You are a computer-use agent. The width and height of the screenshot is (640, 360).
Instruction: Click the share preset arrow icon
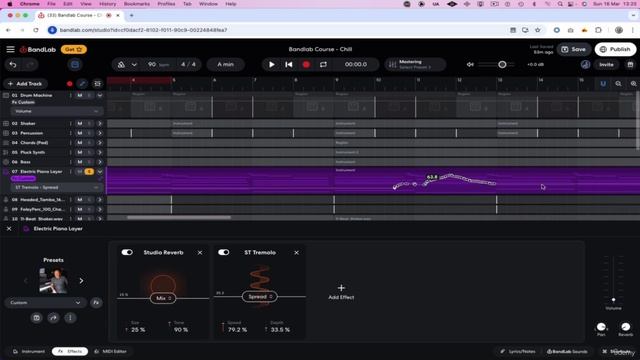(53, 318)
